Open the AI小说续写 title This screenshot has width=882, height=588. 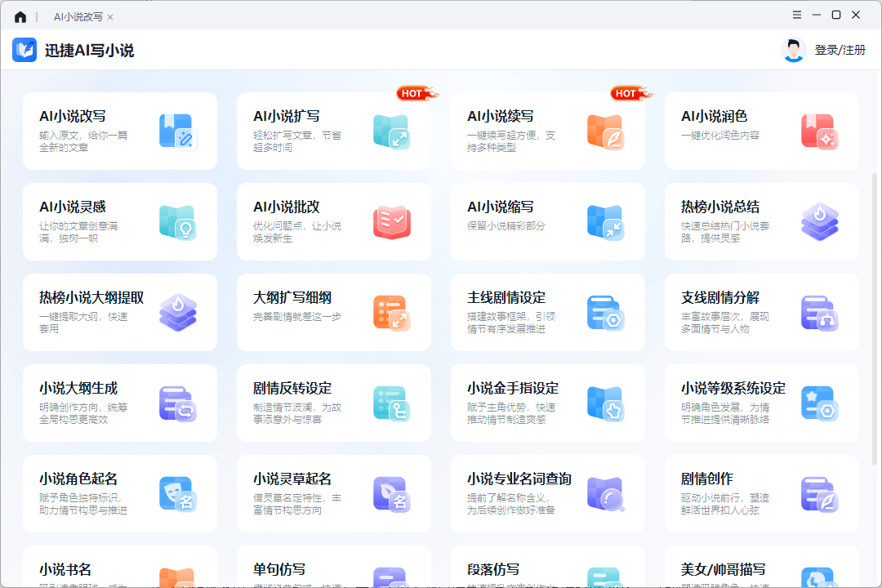pos(500,116)
